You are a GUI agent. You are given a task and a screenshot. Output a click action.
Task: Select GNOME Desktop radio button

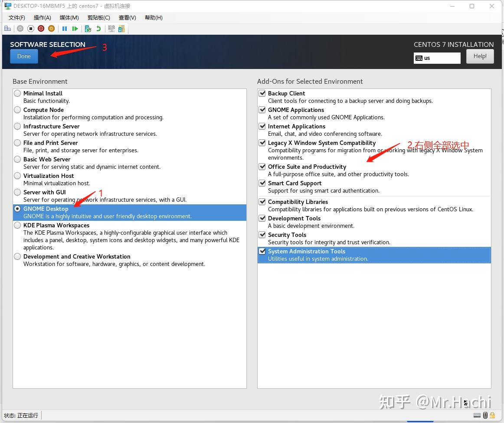pyautogui.click(x=17, y=209)
